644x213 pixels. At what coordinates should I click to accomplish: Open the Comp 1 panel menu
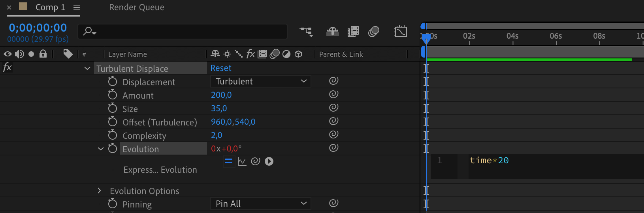[77, 7]
